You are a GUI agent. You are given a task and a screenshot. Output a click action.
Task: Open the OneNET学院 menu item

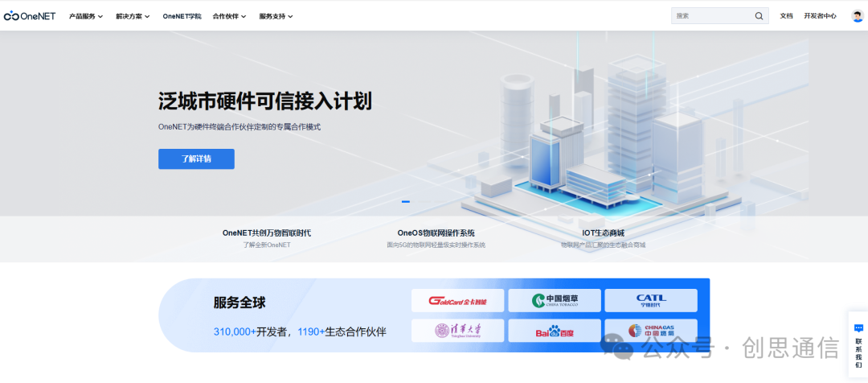pos(182,16)
